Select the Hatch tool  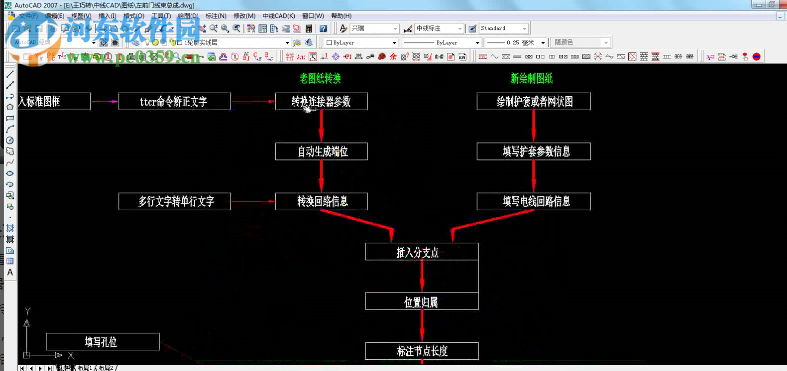coord(10,228)
